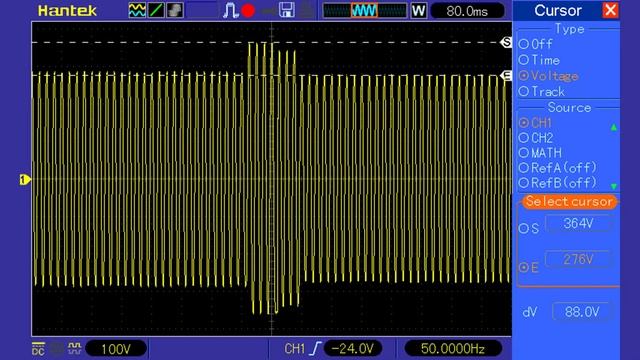Click the rising edge trigger slope icon
Viewport: 640px width, 360px height.
[x=316, y=349]
